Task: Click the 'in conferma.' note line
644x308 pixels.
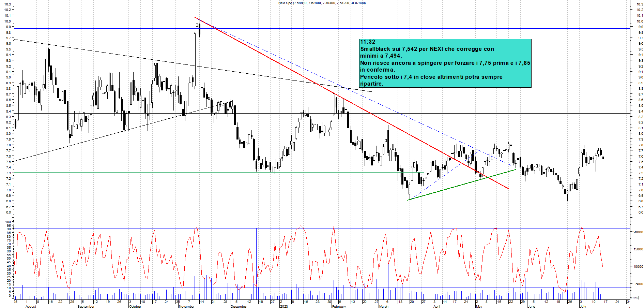Action: pyautogui.click(x=378, y=70)
